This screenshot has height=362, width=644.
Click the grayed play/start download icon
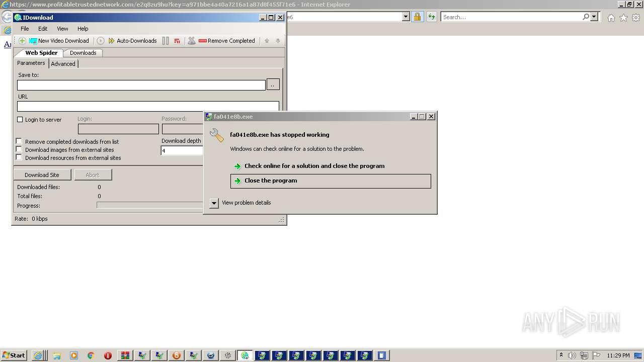point(101,41)
